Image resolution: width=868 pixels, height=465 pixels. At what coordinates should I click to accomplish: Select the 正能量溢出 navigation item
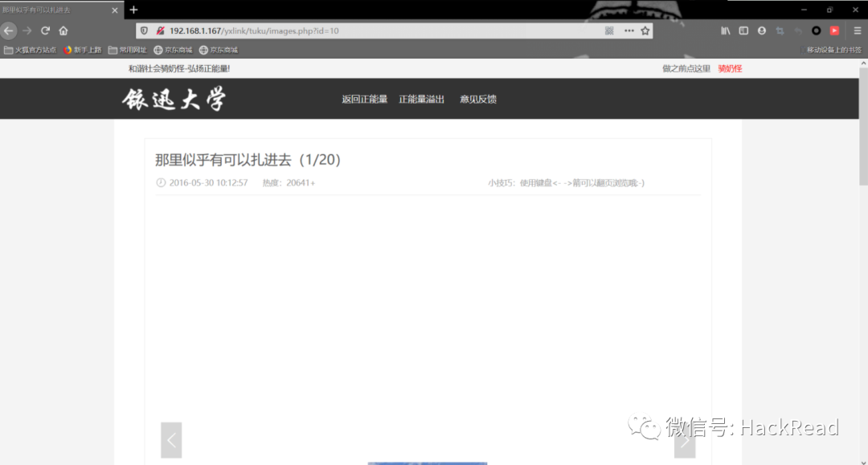tap(422, 100)
